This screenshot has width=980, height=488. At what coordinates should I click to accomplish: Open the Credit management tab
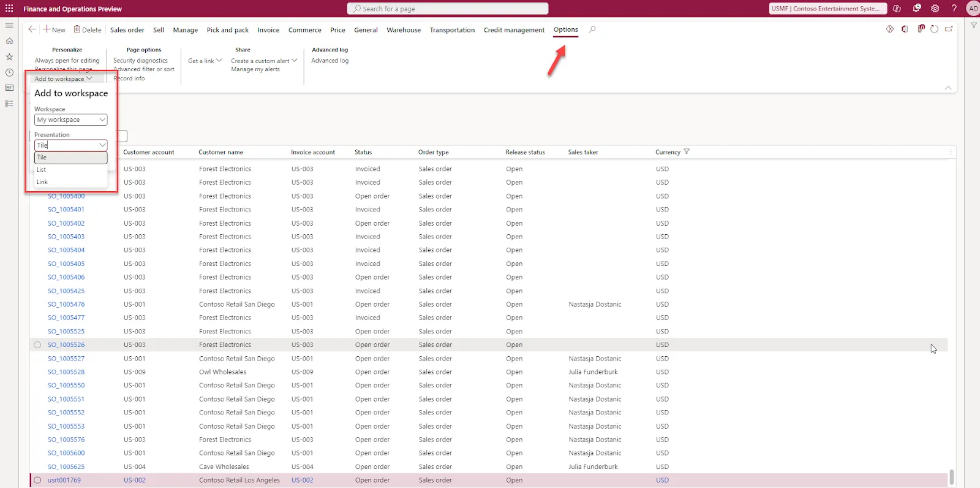(514, 29)
